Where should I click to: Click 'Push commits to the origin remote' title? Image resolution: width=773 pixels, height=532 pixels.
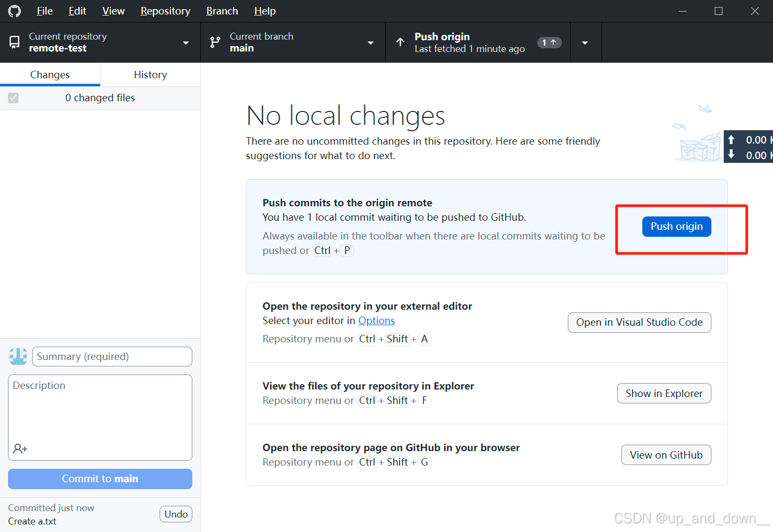click(x=347, y=203)
